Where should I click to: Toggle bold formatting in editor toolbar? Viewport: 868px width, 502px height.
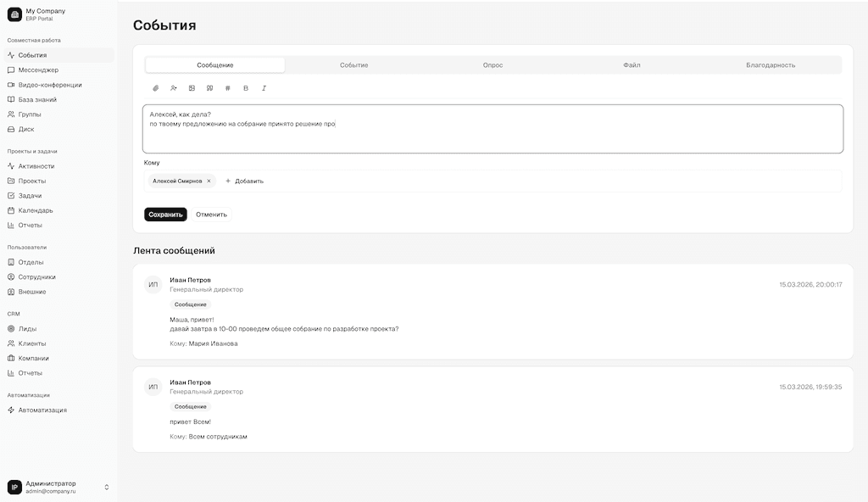coord(246,88)
